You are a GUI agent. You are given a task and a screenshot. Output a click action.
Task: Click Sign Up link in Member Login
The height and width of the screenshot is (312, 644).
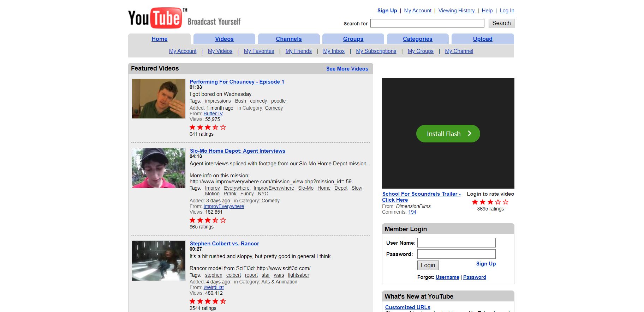[x=486, y=264]
